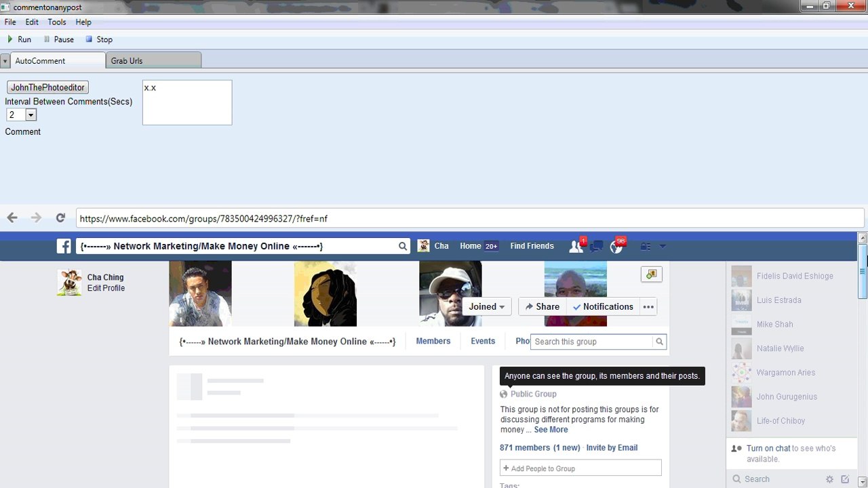868x488 pixels.
Task: Open the Help menu
Action: pos(83,22)
